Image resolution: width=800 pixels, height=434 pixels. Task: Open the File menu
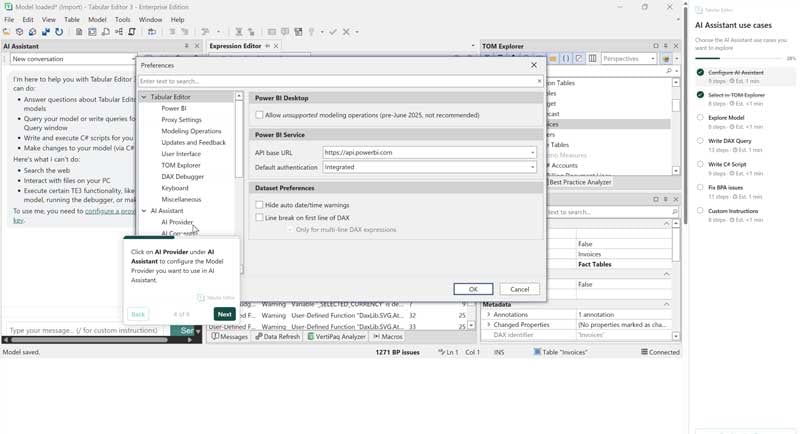click(9, 19)
